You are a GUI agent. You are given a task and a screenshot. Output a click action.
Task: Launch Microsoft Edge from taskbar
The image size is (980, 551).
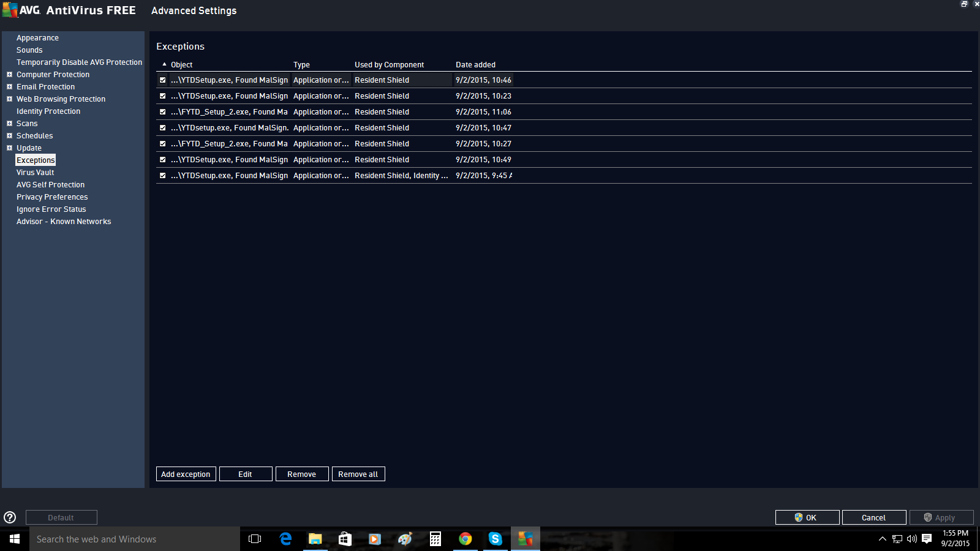tap(285, 539)
